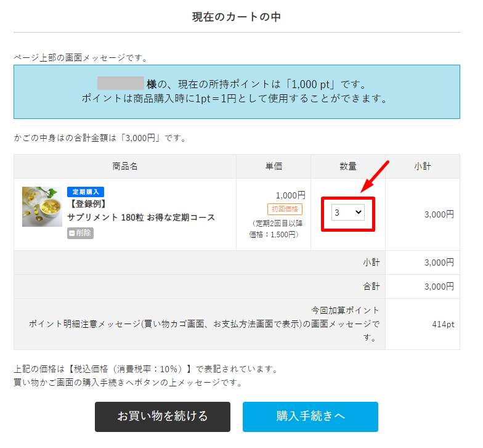The width and height of the screenshot is (483, 448).
Task: Click the minus icon on 削除
Action: pyautogui.click(x=72, y=233)
